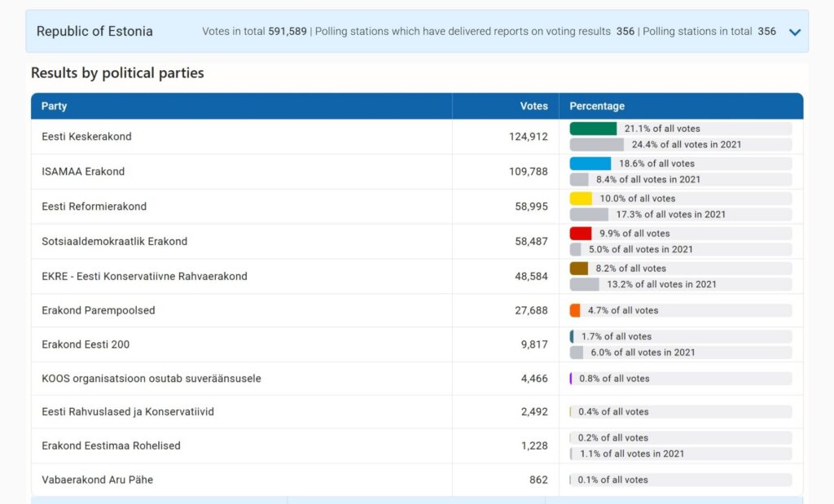The height and width of the screenshot is (504, 834).
Task: Click Sotsiaaldemokraatlik Erakond party name
Action: (114, 241)
